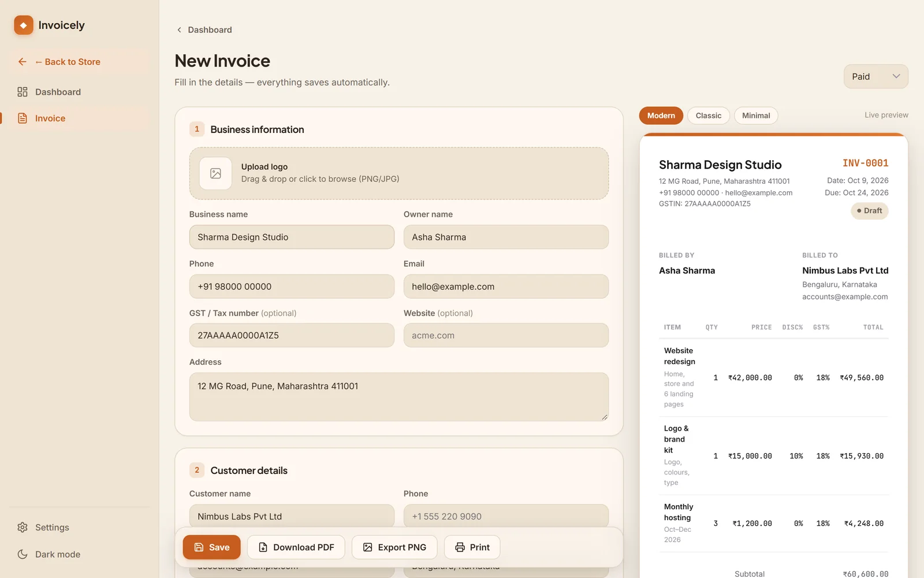924x578 pixels.
Task: Click step 1 badge of Business information
Action: (x=197, y=129)
